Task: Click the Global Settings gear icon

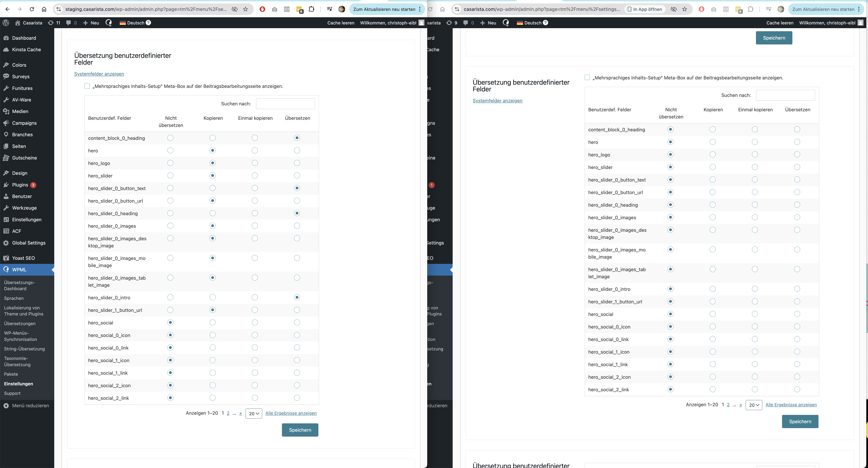Action: coord(6,243)
